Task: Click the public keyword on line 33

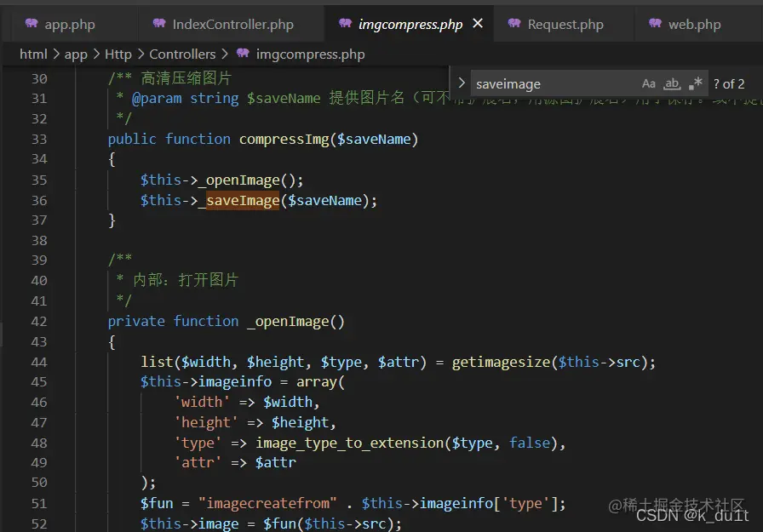Action: (132, 140)
